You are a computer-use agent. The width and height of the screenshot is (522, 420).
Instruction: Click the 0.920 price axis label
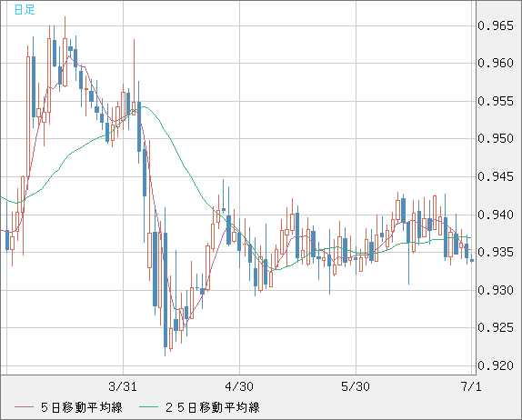496,365
